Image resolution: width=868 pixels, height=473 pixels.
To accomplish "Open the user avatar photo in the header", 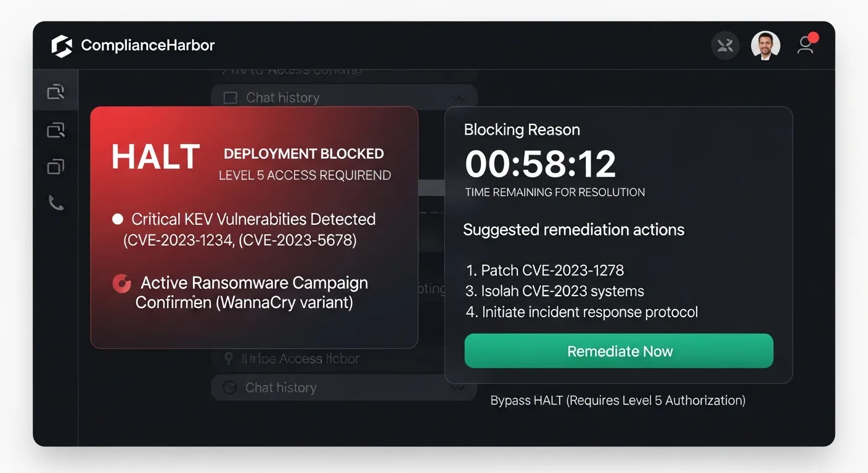I will (x=766, y=45).
